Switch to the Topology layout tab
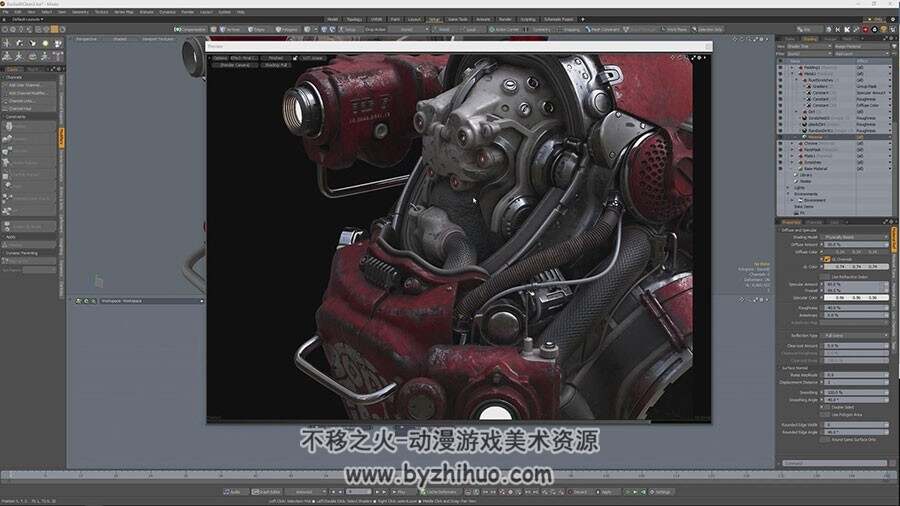Screen dimensions: 900x506 tap(354, 19)
